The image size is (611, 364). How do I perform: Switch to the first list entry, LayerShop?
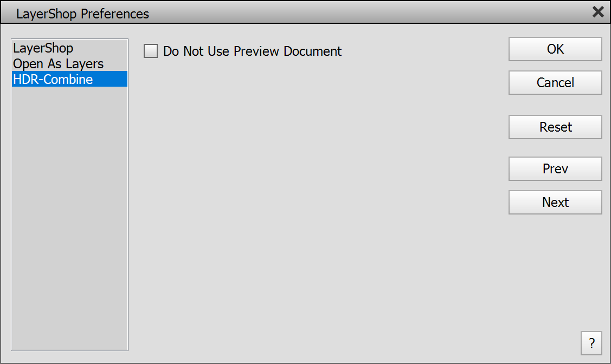click(x=43, y=48)
